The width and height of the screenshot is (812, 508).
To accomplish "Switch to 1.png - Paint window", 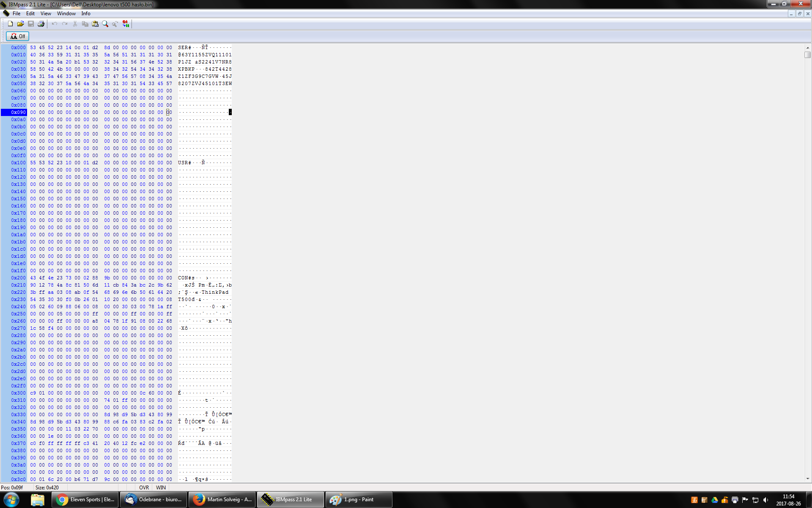I will point(359,500).
